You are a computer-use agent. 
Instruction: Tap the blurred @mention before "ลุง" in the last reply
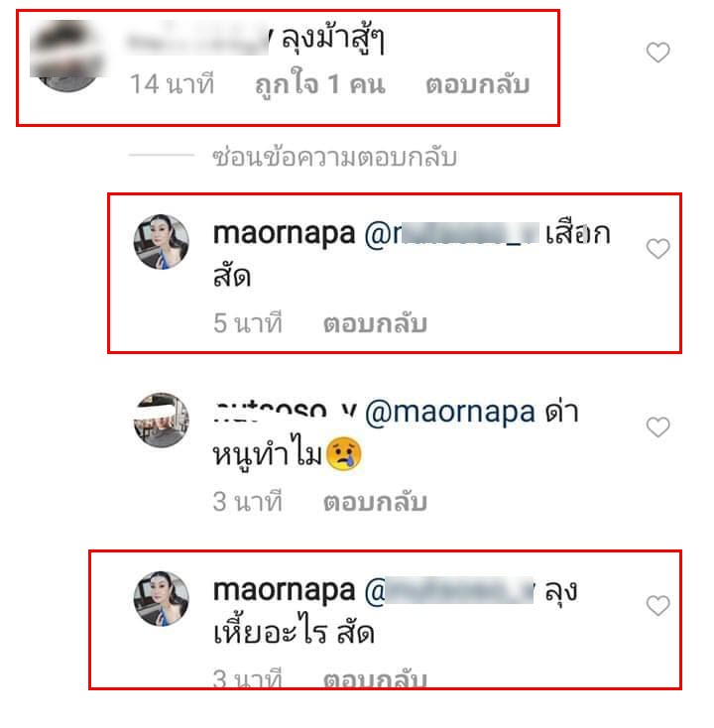tap(449, 590)
